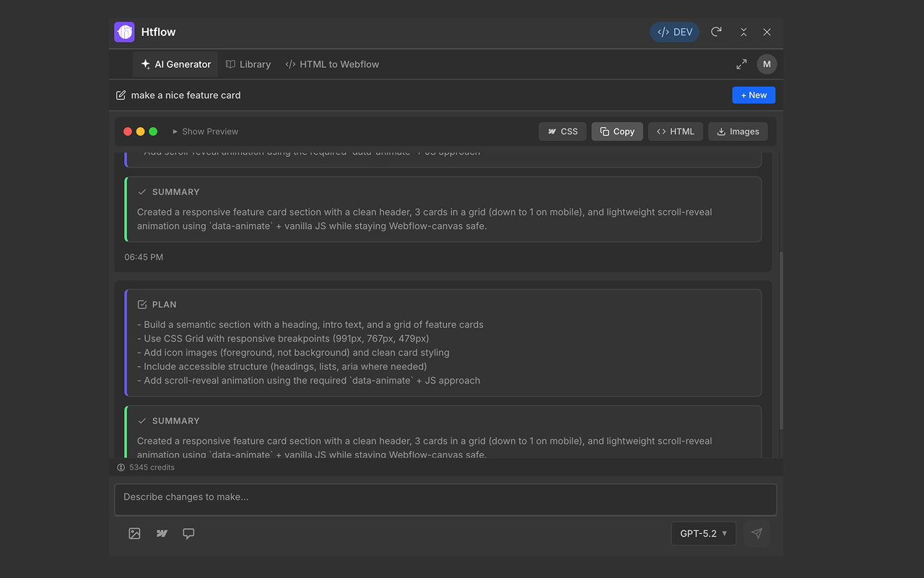Click the Webflow logo icon below the input

[162, 533]
